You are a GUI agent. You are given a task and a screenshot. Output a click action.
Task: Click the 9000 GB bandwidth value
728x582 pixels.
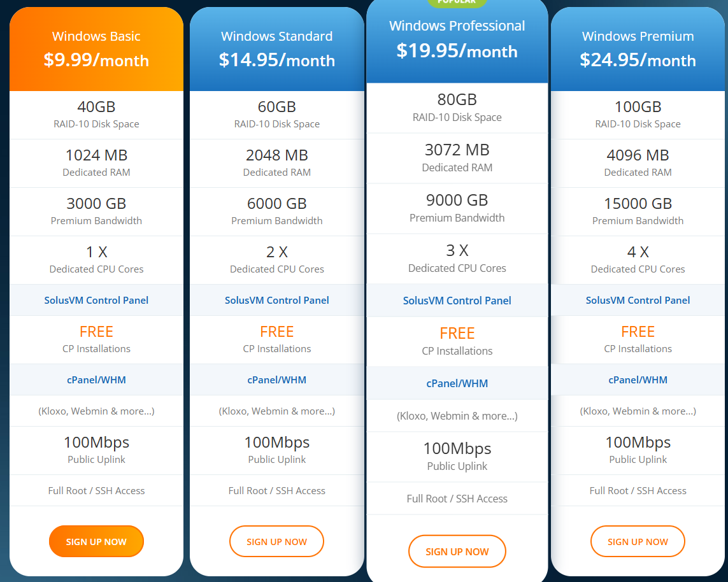(x=457, y=200)
